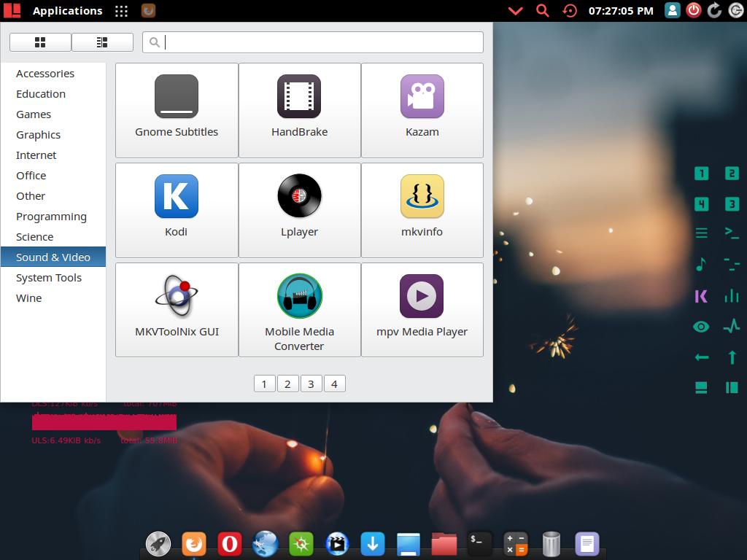Viewport: 747px width, 560px height.
Task: Open the app grid dots icon
Action: (122, 11)
